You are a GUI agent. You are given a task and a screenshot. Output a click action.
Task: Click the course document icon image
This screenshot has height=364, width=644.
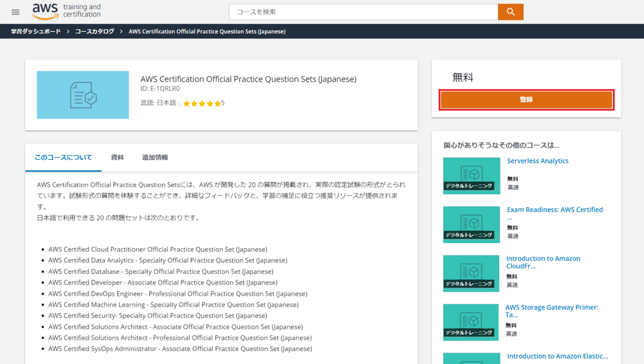pyautogui.click(x=83, y=95)
